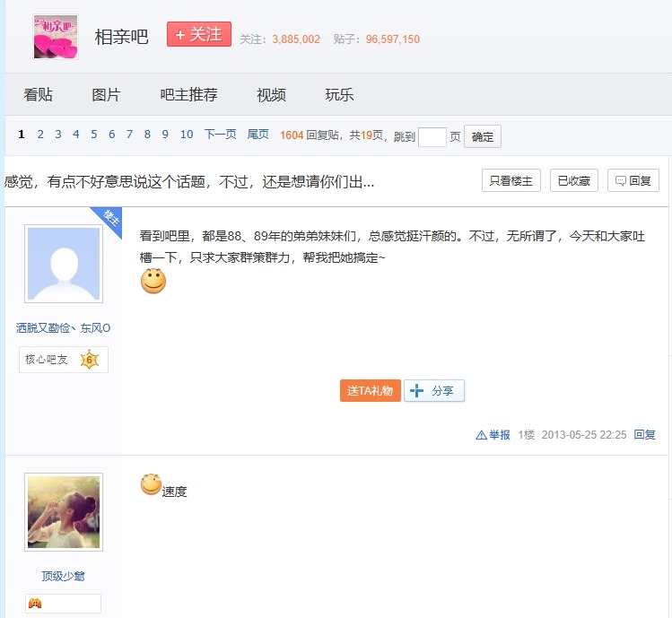Go to page 2
Image resolution: width=672 pixels, height=618 pixels.
(x=40, y=135)
